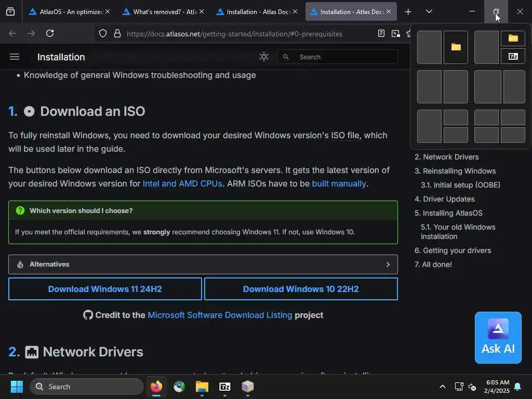Jump to 3. Reinstalling Windows in contents
The width and height of the screenshot is (532, 399).
coord(455,171)
